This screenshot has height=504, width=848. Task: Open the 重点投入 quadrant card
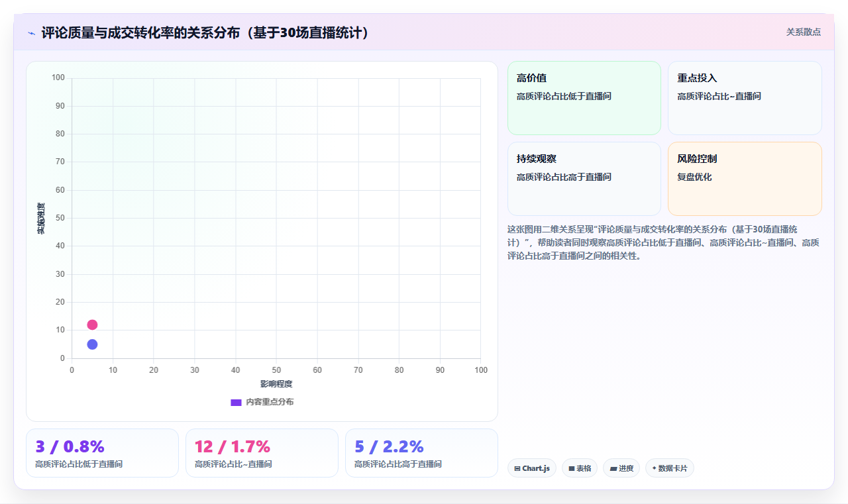(745, 98)
